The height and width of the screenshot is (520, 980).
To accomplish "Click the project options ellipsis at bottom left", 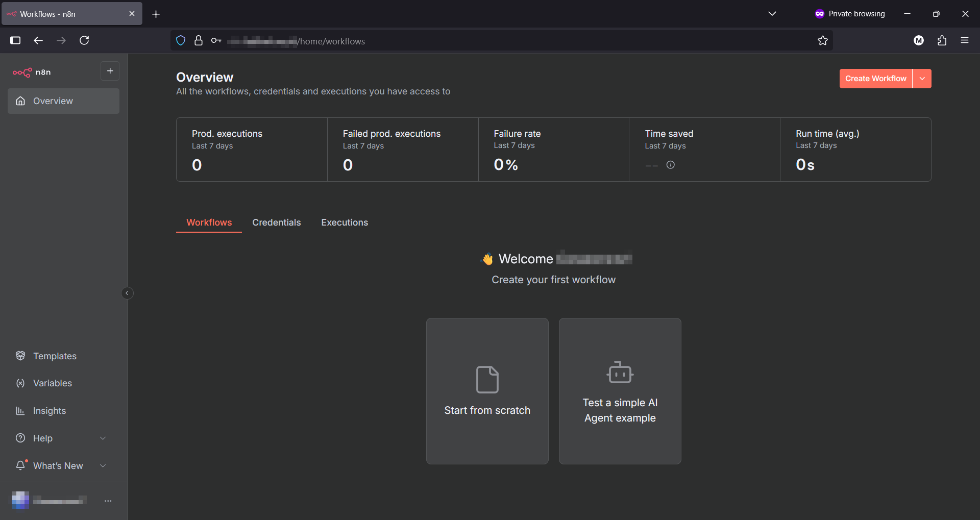I will tap(108, 501).
